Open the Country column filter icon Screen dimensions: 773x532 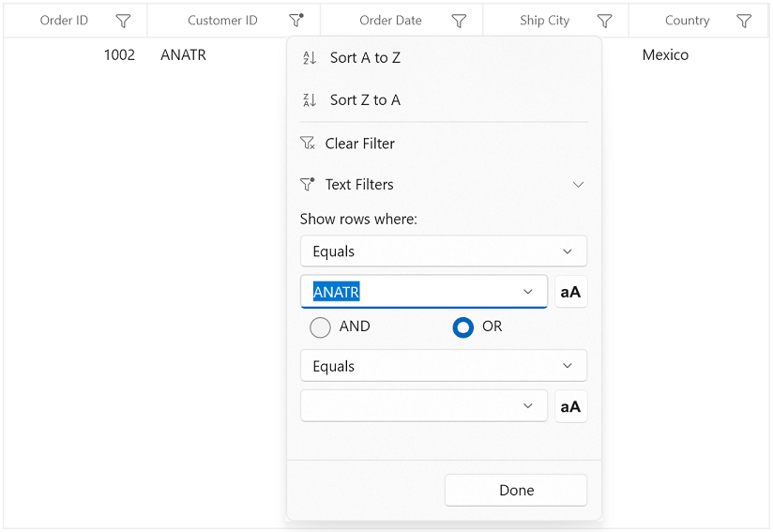pos(743,21)
